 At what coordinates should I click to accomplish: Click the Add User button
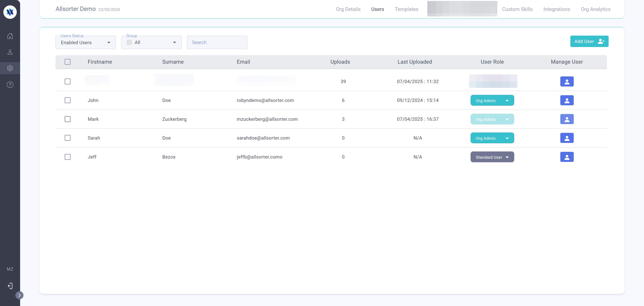pos(589,41)
